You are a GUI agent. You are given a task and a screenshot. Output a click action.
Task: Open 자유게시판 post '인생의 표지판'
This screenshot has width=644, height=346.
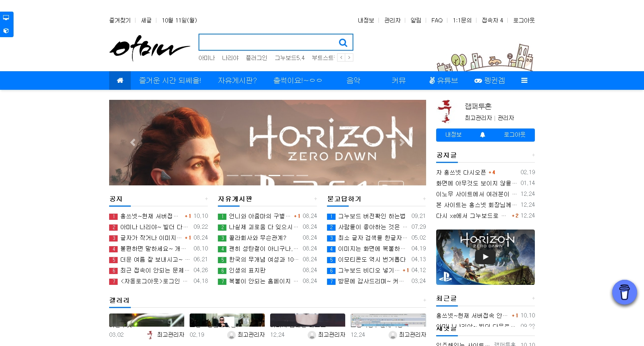[247, 271]
